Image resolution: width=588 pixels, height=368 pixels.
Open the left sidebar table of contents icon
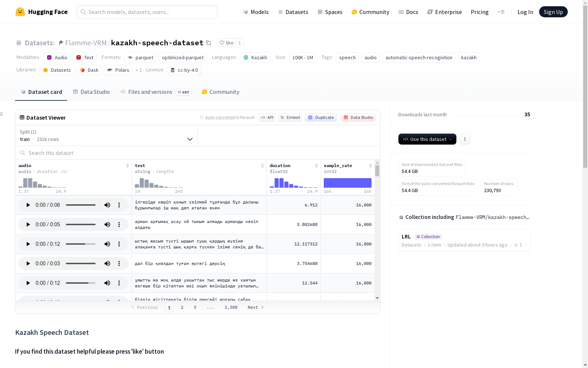(2, 114)
